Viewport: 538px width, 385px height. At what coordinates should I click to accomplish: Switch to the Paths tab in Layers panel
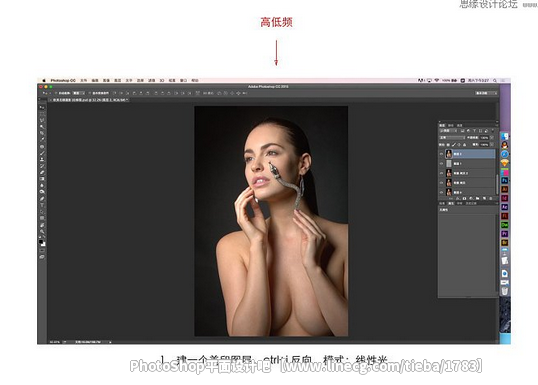pyautogui.click(x=459, y=126)
